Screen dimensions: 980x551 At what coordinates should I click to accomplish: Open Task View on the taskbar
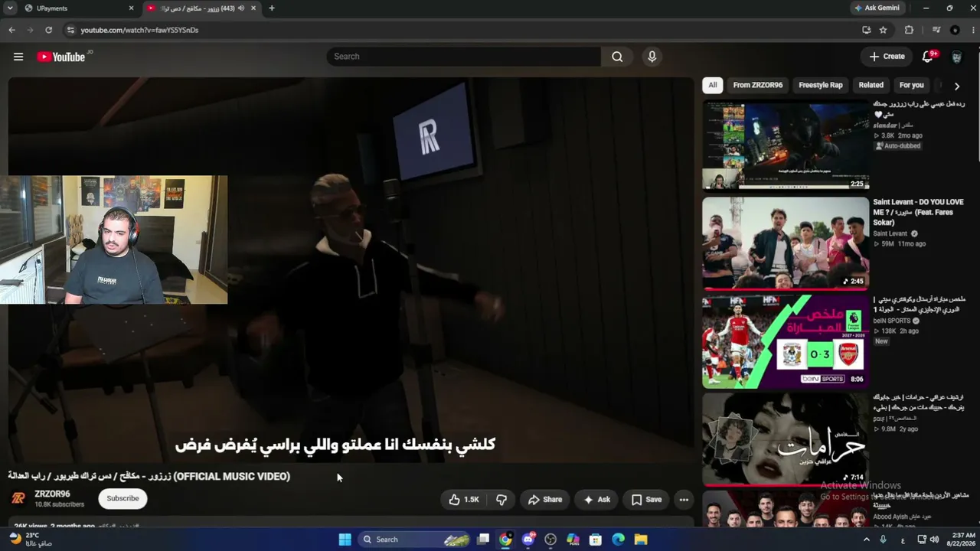pyautogui.click(x=483, y=540)
